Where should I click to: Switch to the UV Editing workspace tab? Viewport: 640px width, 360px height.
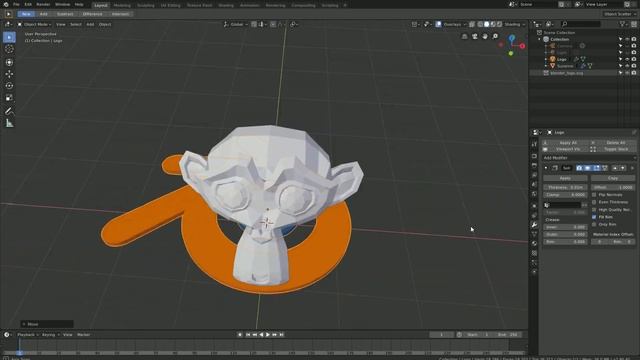coord(170,5)
